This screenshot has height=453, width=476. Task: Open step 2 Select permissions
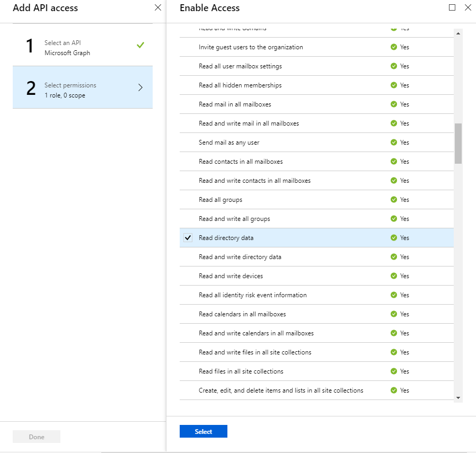click(x=82, y=90)
